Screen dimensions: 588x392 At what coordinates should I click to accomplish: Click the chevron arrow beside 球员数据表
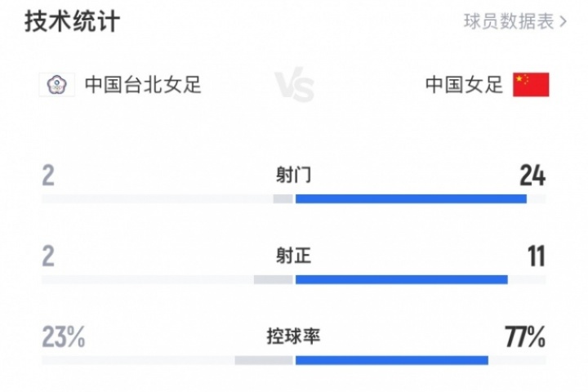coord(563,22)
